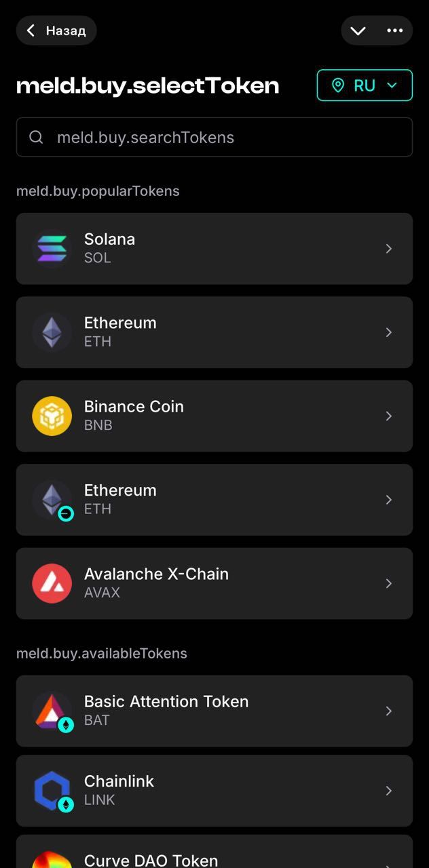
Task: Select the Chainlink LINK row
Action: (x=214, y=791)
